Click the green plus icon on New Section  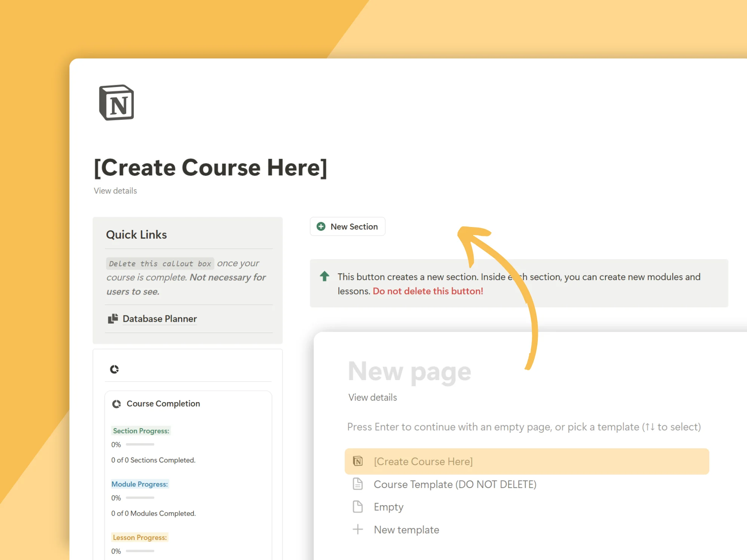tap(321, 227)
